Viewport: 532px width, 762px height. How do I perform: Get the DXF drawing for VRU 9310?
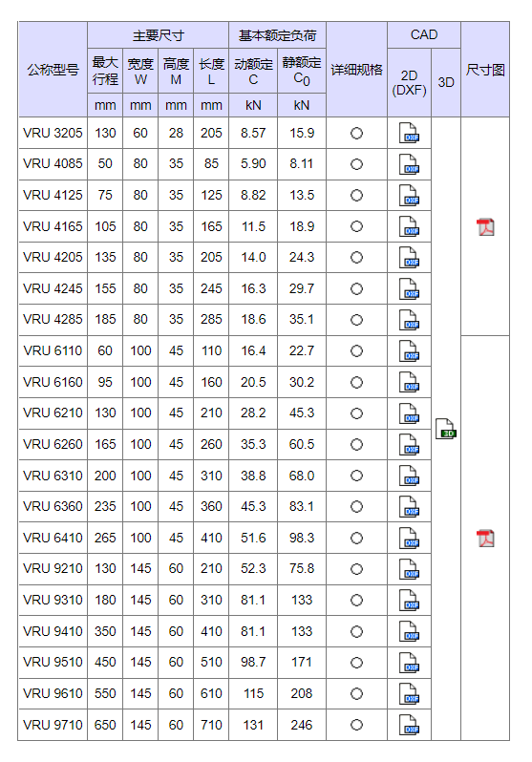[409, 601]
